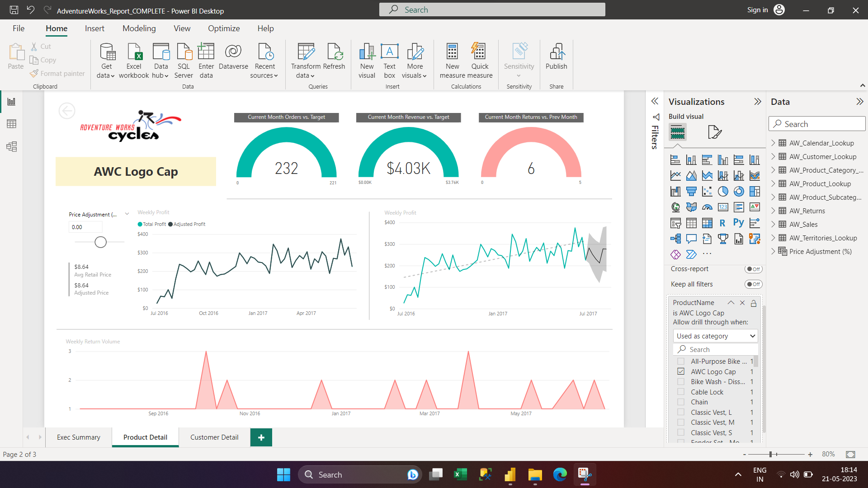Screen dimensions: 868x488
Task: Check Classic Vest, L filter option
Action: pos(681,412)
